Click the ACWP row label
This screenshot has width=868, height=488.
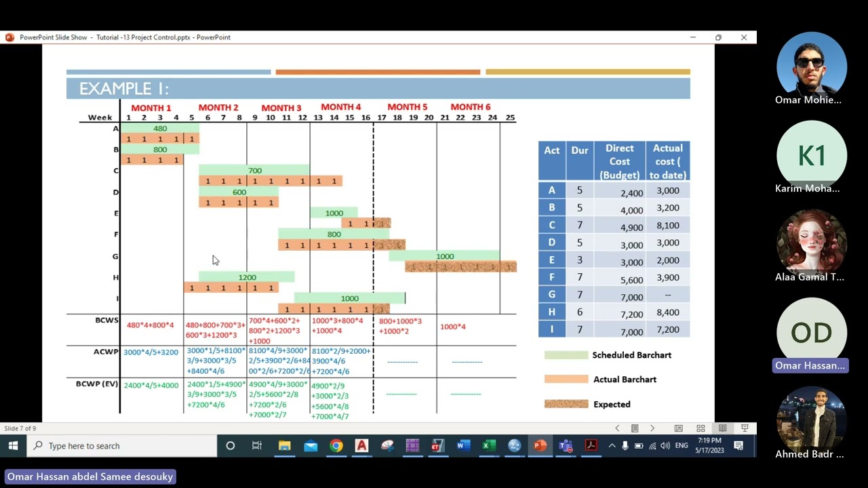tap(106, 352)
